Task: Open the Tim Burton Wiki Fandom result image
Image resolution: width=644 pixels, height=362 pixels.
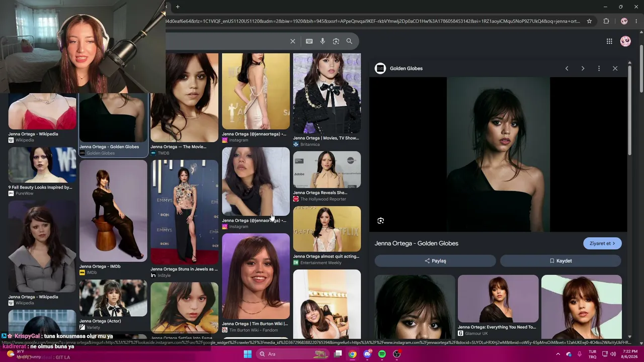Action: (x=256, y=276)
